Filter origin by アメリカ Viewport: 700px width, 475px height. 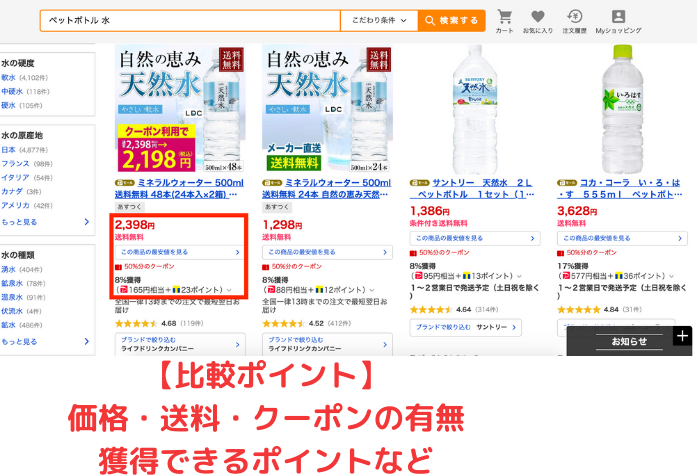tap(16, 205)
